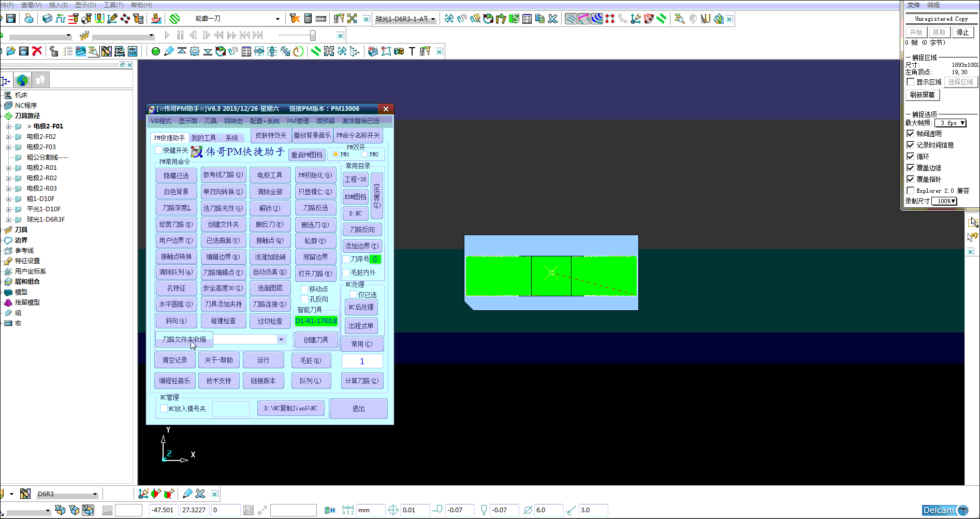Click the green diagonal stripes toolpath icon
This screenshot has width=980, height=519.
(x=174, y=19)
